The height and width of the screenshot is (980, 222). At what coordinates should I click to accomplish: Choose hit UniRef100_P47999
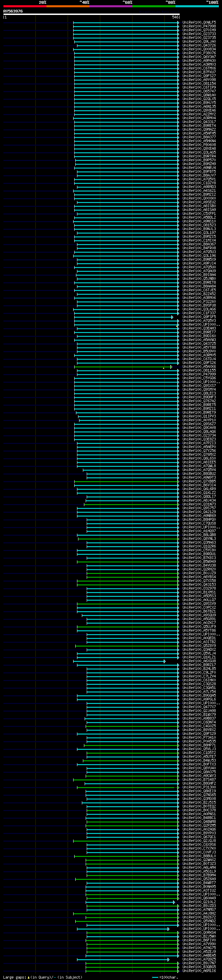199,374
